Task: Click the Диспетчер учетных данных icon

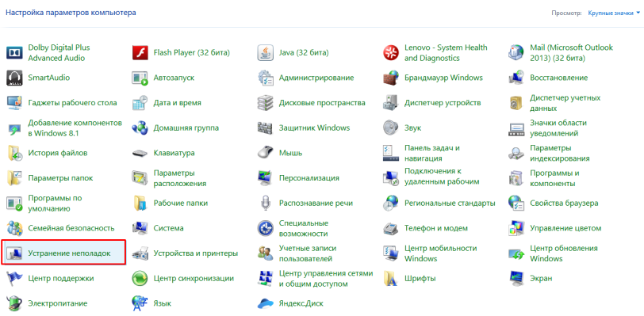Action: pos(516,103)
